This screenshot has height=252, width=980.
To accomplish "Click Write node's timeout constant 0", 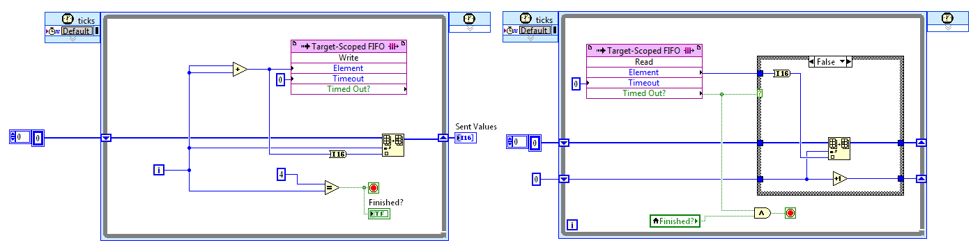I will (x=281, y=79).
